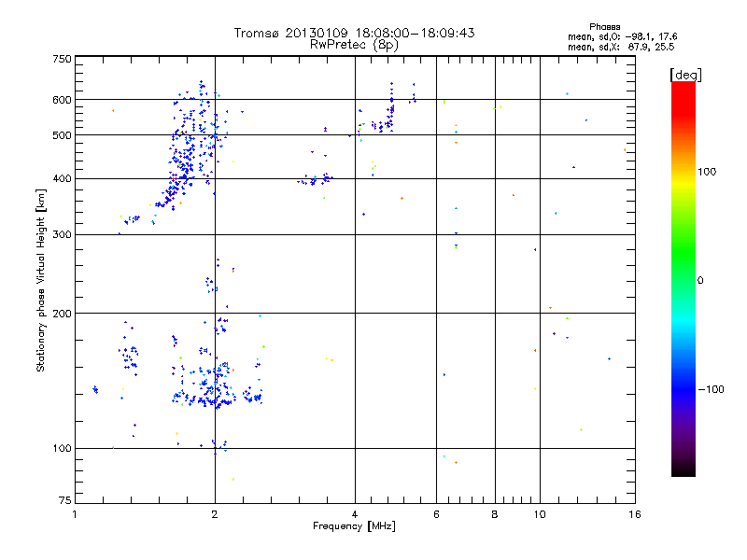Click the colorbar tick label "100"

pos(707,172)
